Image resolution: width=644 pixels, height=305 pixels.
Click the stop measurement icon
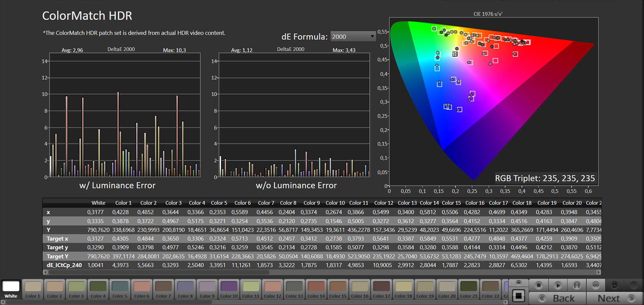click(x=539, y=285)
